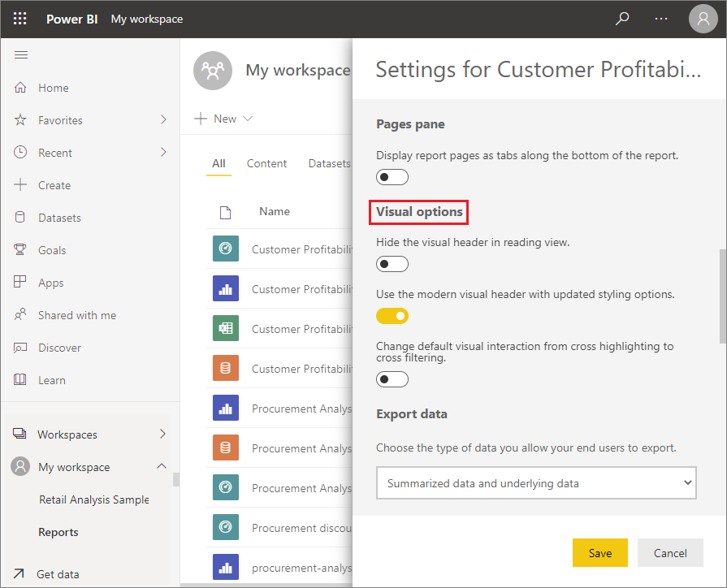Open Retail Analysis Sample in sidebar
727x588 pixels.
[94, 499]
